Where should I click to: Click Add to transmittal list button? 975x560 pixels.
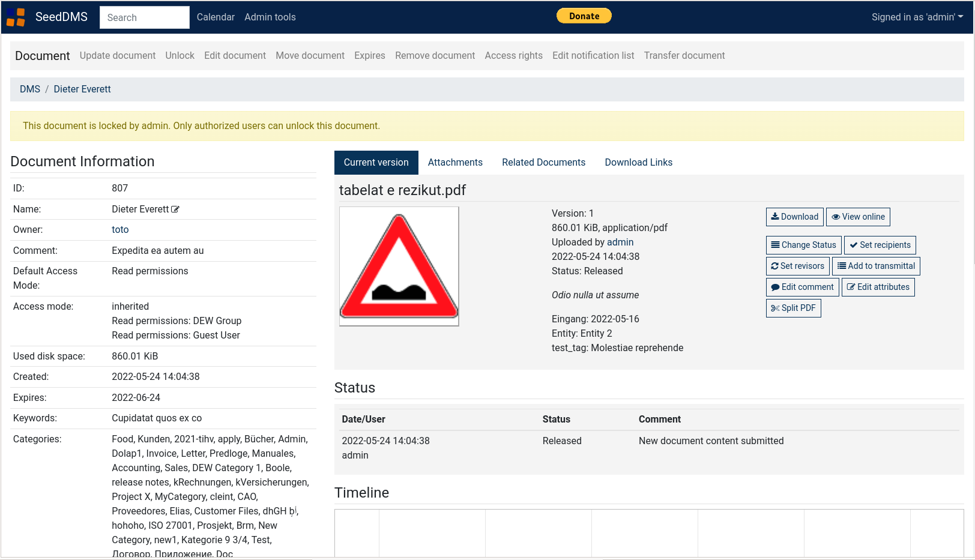coord(875,266)
